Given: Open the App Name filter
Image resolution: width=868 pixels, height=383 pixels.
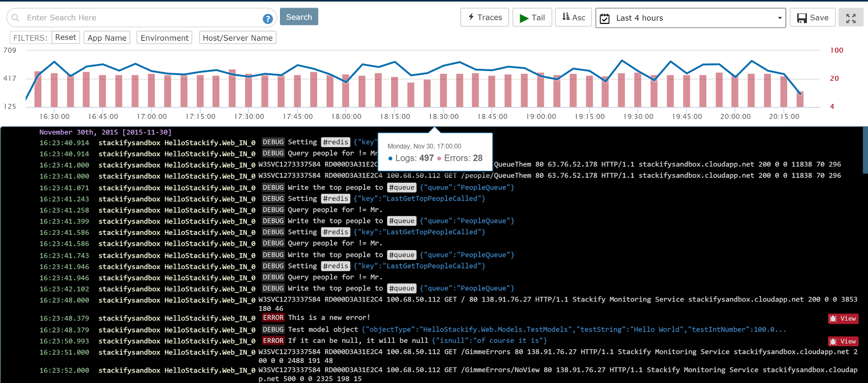Looking at the screenshot, I should 107,38.
